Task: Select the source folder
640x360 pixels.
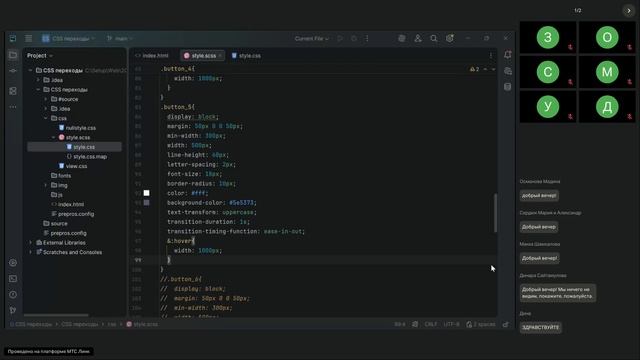Action: [55, 224]
